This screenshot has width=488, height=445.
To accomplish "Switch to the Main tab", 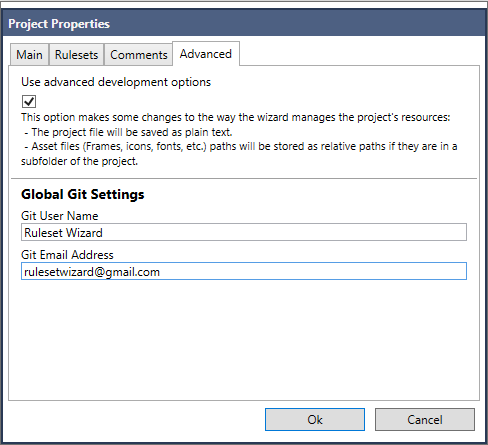I will click(x=30, y=54).
